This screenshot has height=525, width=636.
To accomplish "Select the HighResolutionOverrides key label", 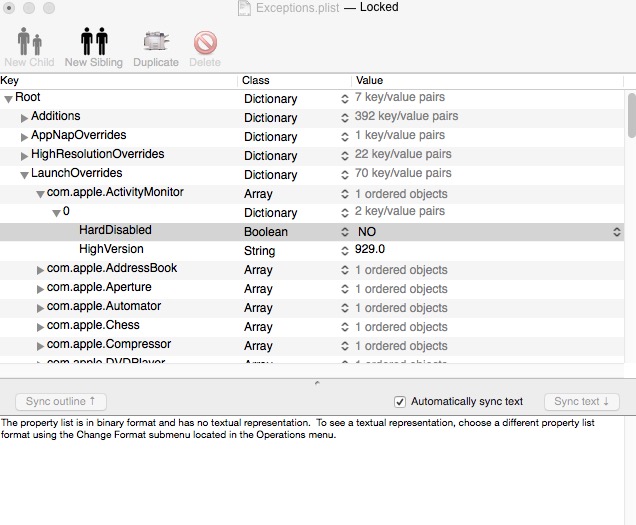I will click(x=98, y=154).
